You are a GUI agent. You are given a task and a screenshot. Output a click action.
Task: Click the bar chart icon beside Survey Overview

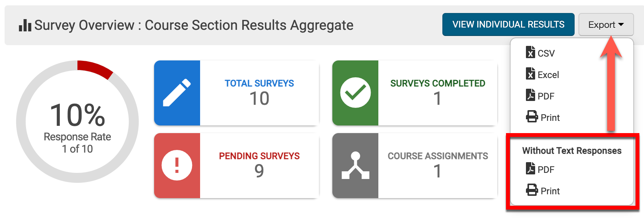(x=25, y=25)
